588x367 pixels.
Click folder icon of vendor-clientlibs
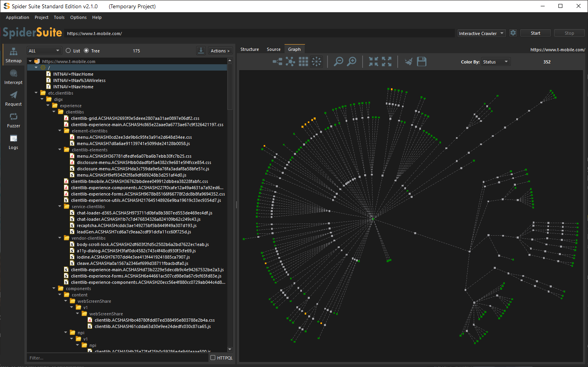click(x=67, y=238)
